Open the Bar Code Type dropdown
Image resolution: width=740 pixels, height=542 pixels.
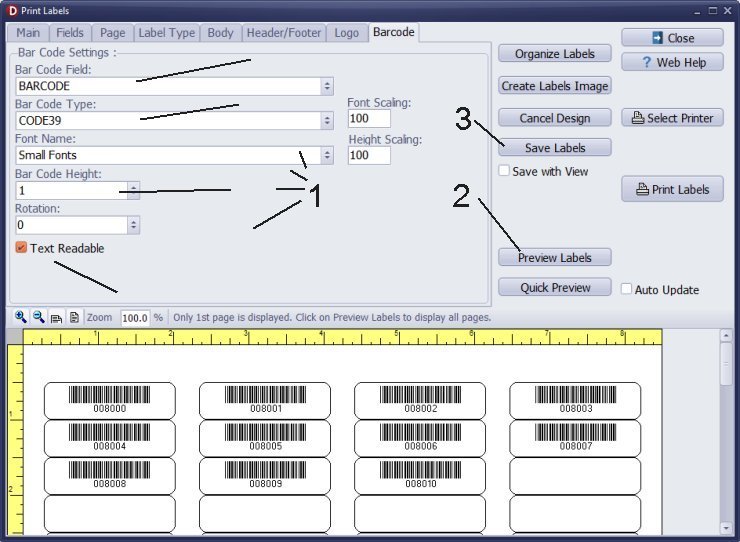pos(327,120)
